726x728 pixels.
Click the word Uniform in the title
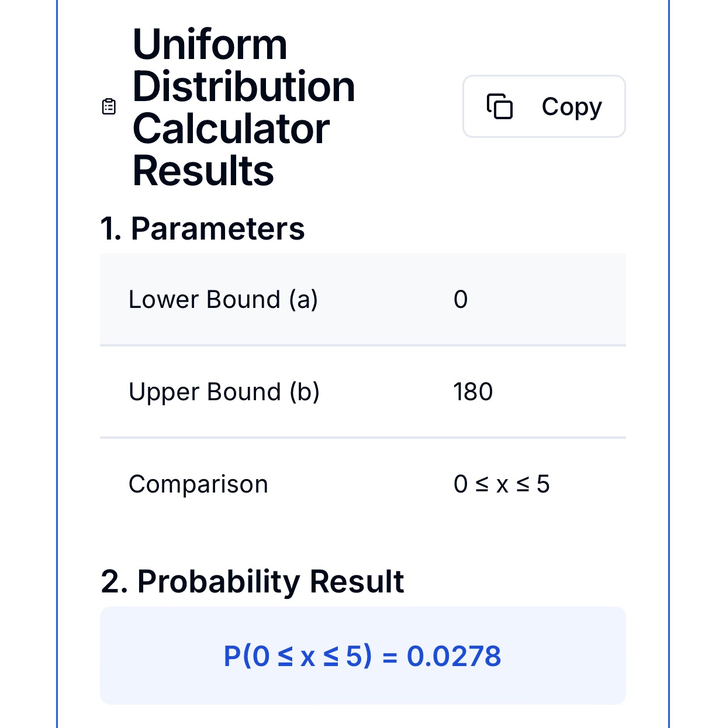(210, 44)
